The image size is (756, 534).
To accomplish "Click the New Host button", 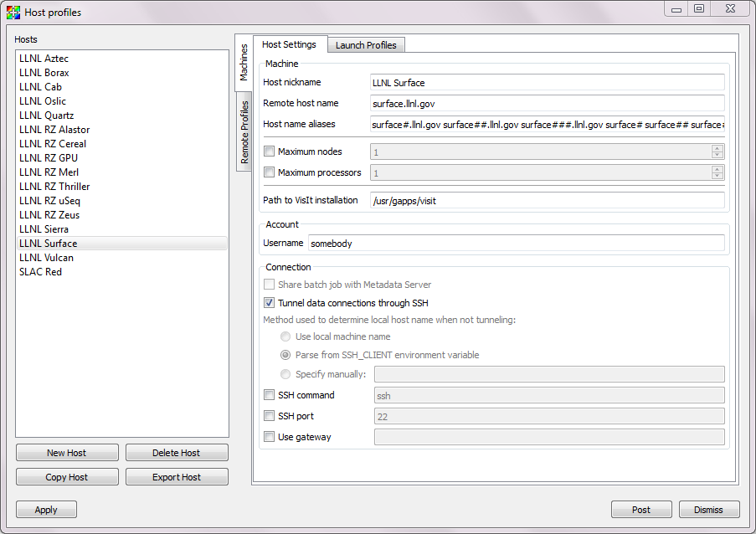I will pos(67,453).
